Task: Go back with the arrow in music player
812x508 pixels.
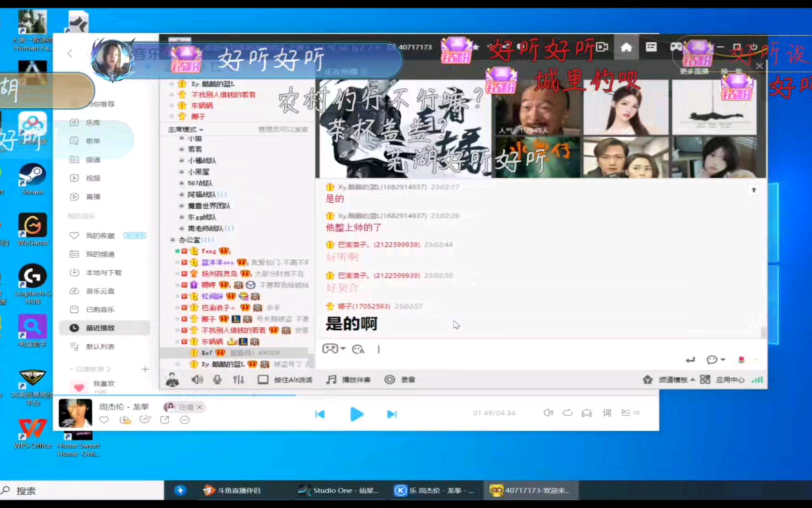Action: 70,53
